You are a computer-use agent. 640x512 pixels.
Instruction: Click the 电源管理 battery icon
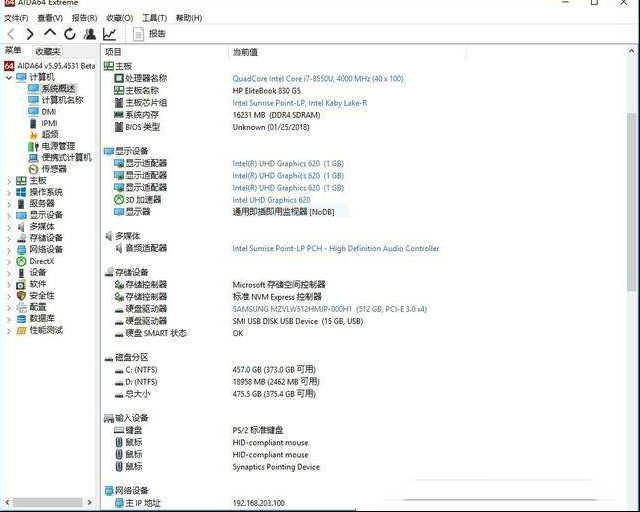[33, 146]
